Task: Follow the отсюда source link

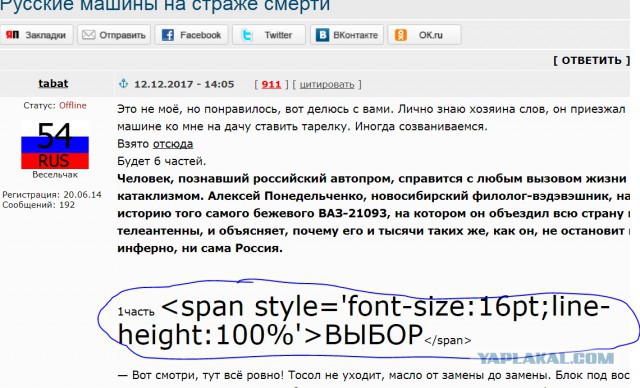Action: [173, 144]
